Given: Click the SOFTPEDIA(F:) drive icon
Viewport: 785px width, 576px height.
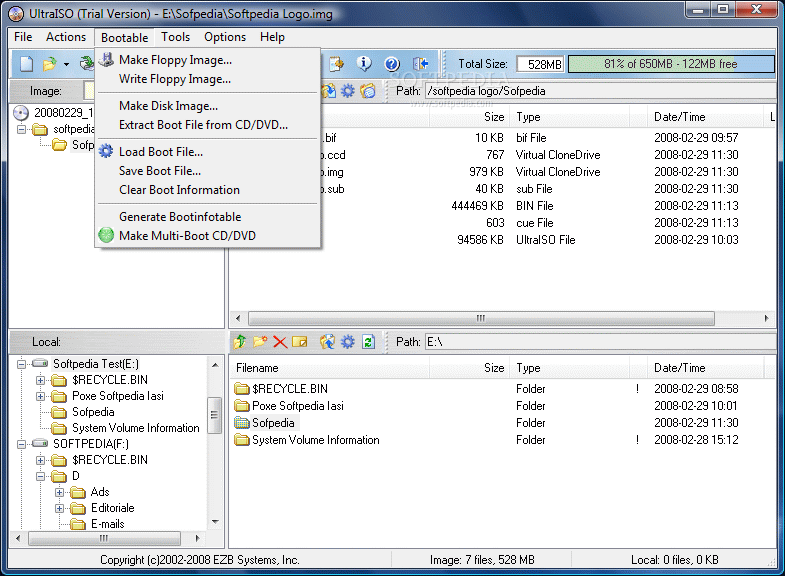Looking at the screenshot, I should (x=40, y=443).
